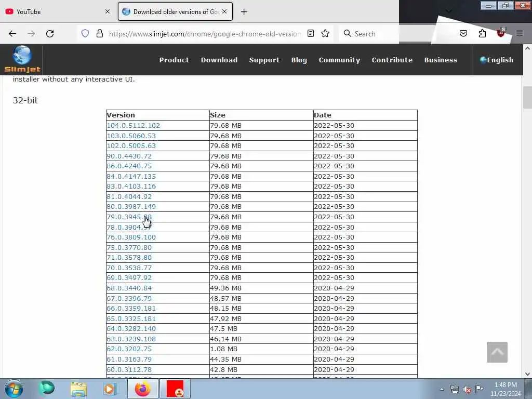Open the English language selector
532x399 pixels.
[x=497, y=60]
